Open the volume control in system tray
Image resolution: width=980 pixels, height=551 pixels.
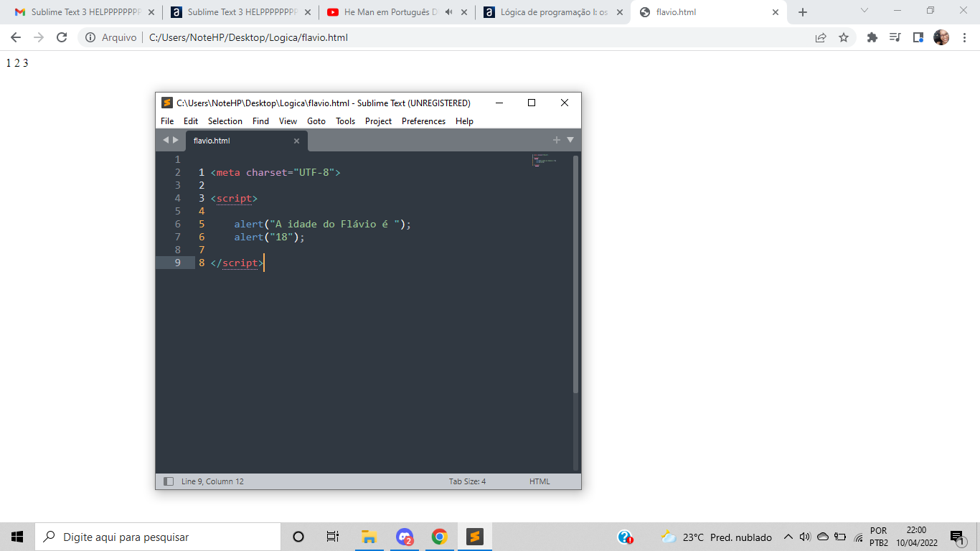coord(805,537)
